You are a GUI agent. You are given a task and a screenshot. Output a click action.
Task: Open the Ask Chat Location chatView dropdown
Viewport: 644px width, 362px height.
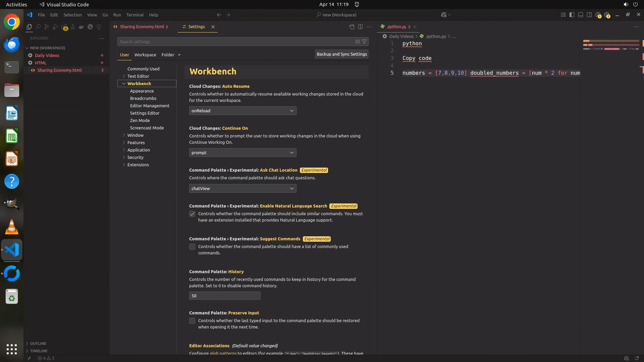[243, 188]
